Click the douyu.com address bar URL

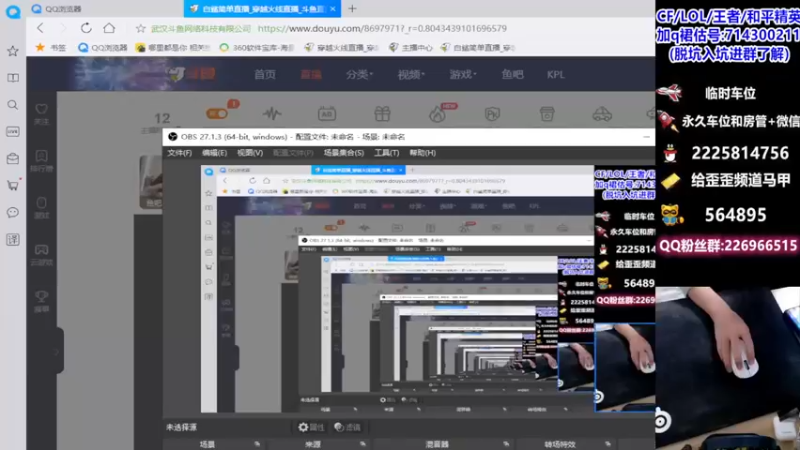click(x=382, y=29)
